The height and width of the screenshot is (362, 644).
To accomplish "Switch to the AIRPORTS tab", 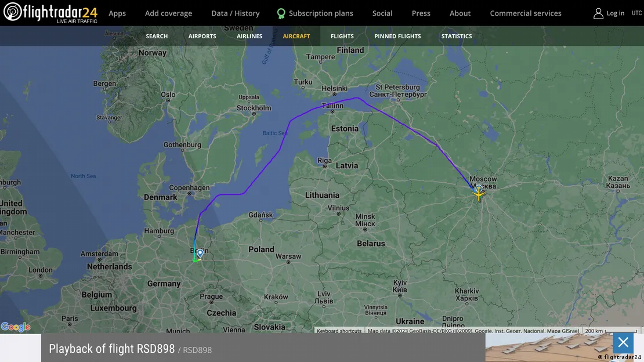I will [x=202, y=36].
